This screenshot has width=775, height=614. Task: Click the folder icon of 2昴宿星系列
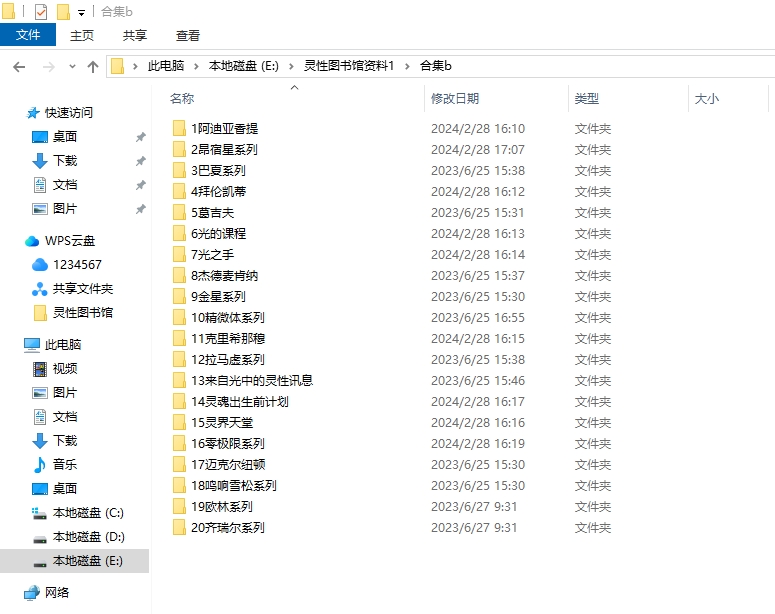(x=179, y=149)
